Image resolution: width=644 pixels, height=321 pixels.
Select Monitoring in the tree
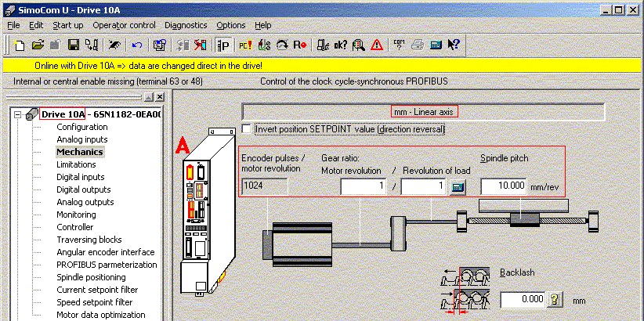(77, 215)
